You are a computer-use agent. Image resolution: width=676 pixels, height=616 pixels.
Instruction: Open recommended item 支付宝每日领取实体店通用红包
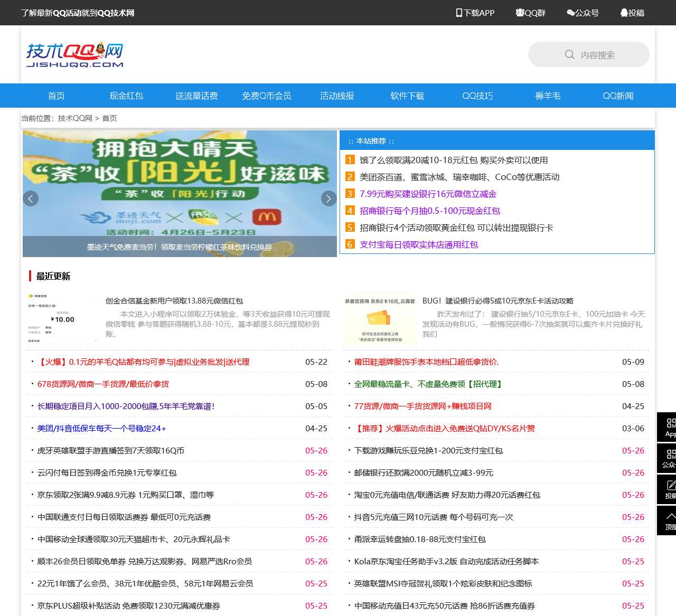[x=419, y=244]
